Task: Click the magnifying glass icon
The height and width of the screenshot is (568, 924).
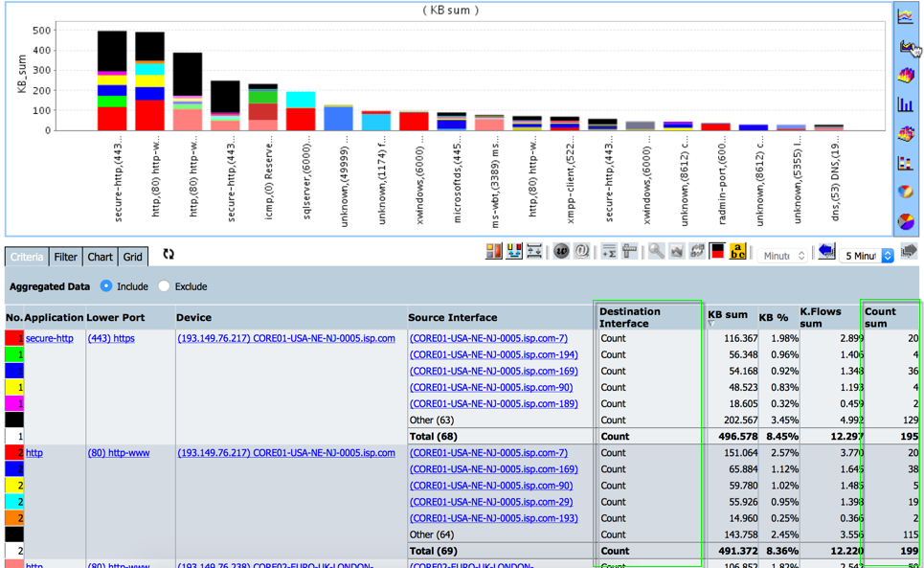Action: (x=656, y=252)
